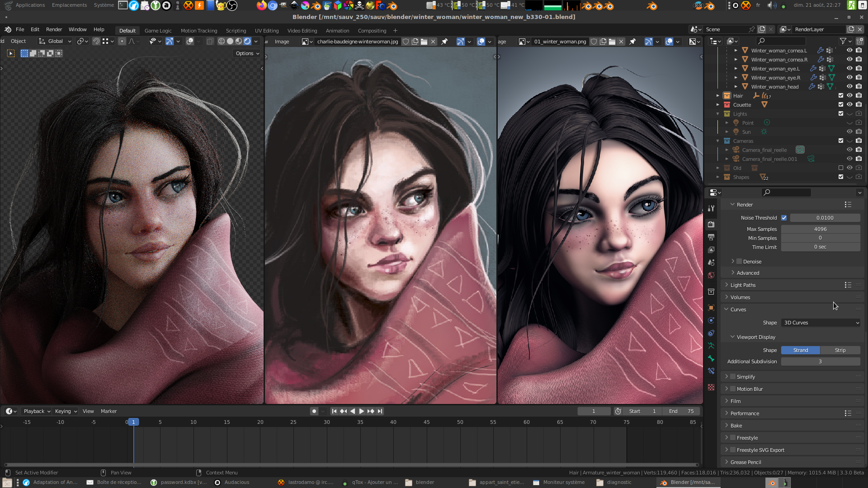Open the View Layer properties tab icon
Screen dimensions: 868x488
tap(711, 249)
